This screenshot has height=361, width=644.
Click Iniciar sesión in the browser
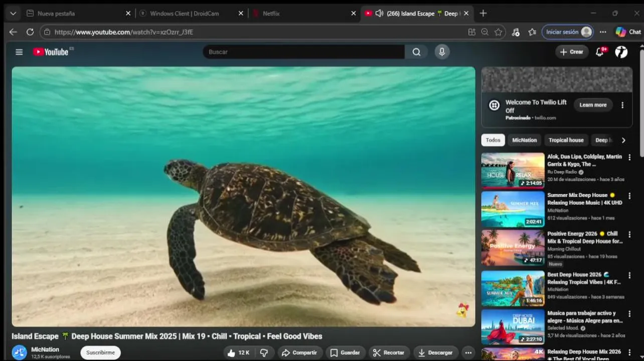point(567,32)
